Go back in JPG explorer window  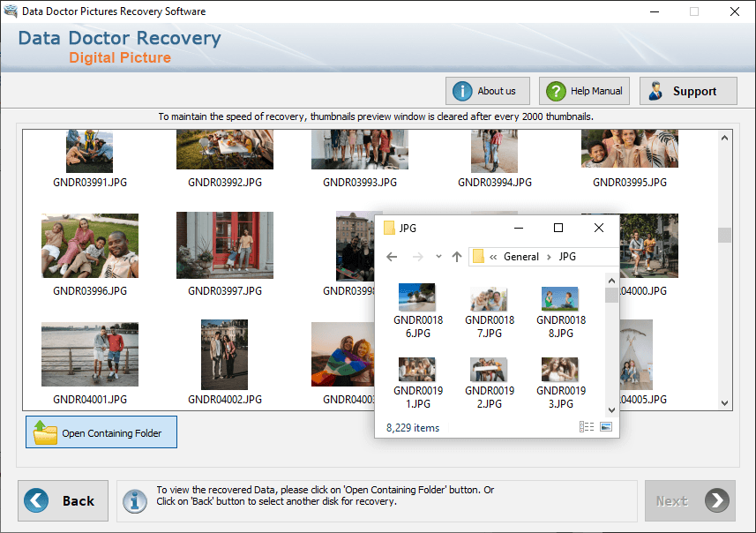[x=392, y=257]
